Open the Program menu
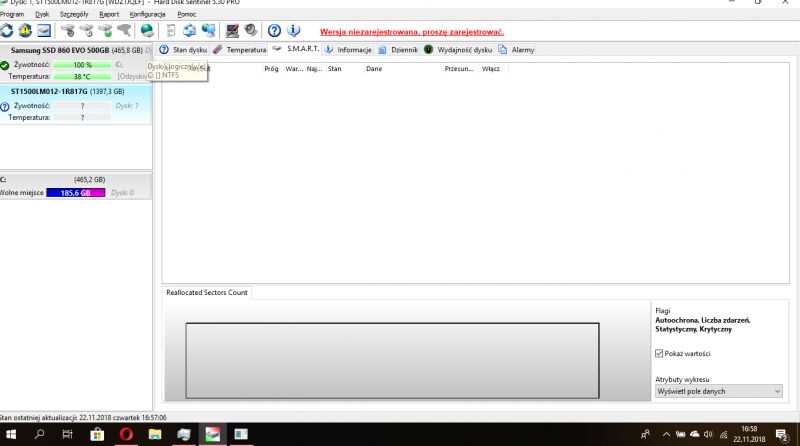Image resolution: width=800 pixels, height=446 pixels. coord(12,14)
